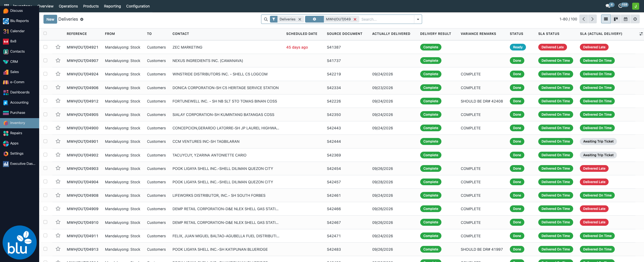Screen dimensions: 644x262
Task: Open user avatar J menu
Action: pyautogui.click(x=636, y=6)
